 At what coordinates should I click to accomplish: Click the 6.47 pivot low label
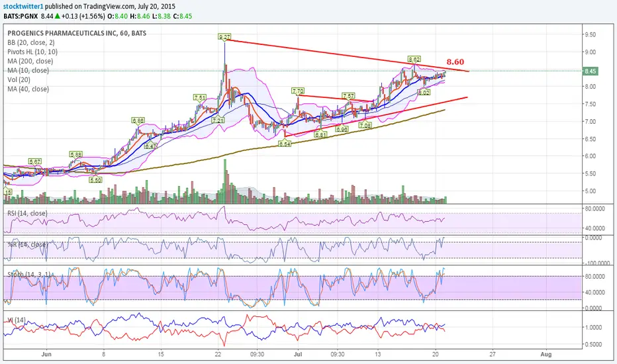click(150, 146)
